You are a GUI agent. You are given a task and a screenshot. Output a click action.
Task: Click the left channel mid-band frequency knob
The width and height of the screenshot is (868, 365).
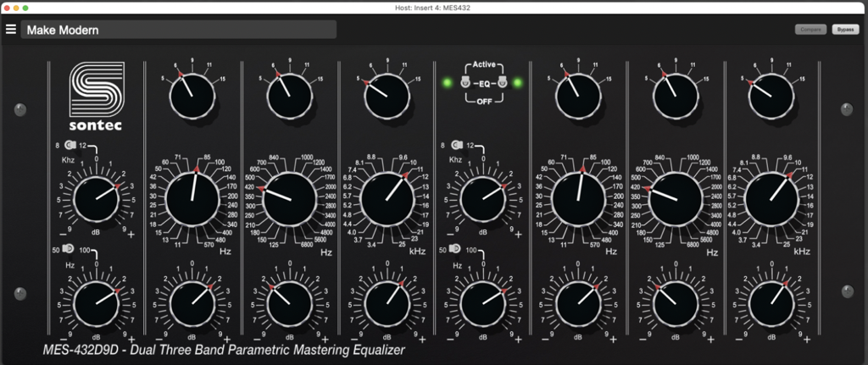pos(289,200)
